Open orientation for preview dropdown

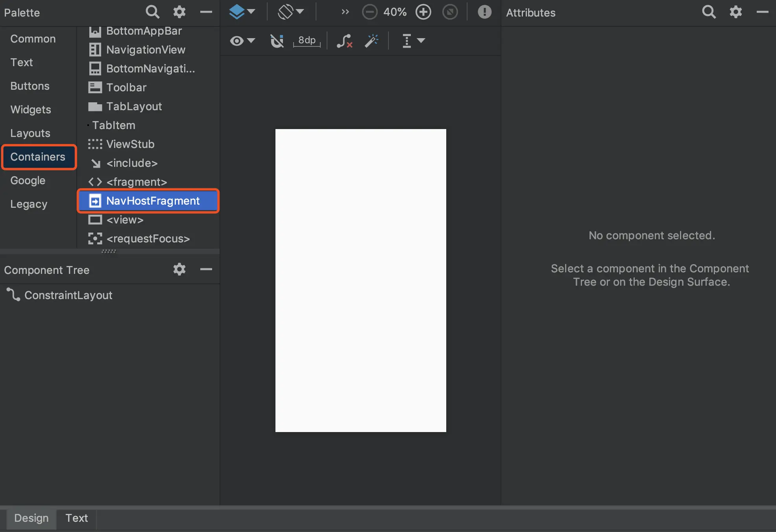[291, 12]
